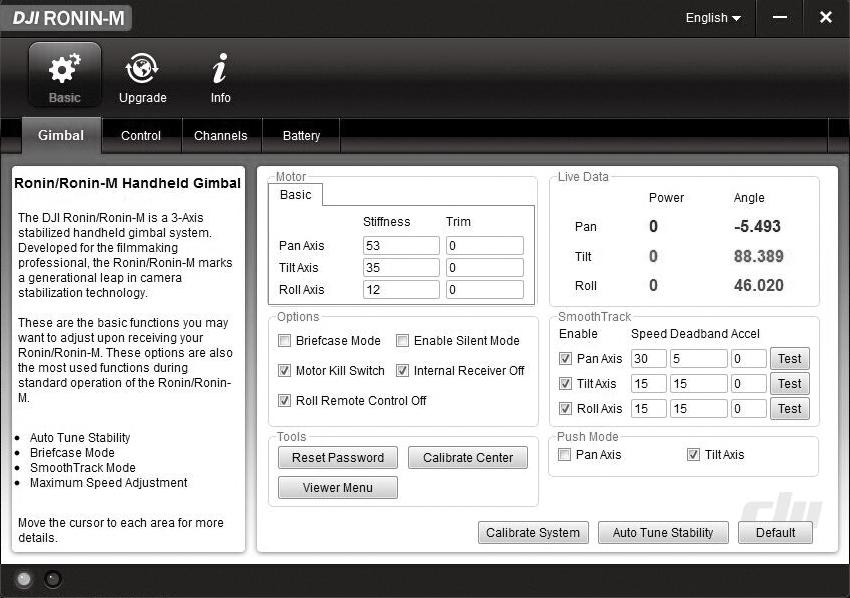Click the Pan angle value -5.493
850x598 pixels.
[x=757, y=227]
